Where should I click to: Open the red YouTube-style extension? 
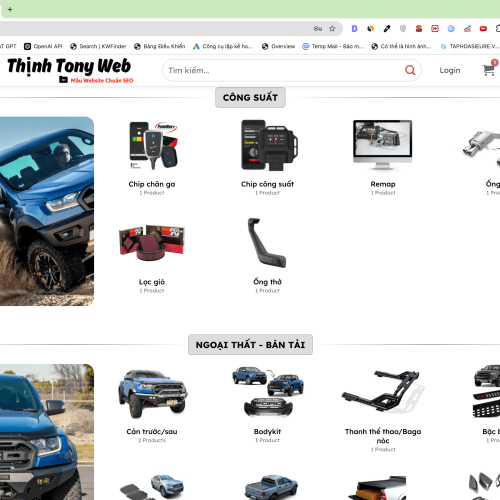483,29
